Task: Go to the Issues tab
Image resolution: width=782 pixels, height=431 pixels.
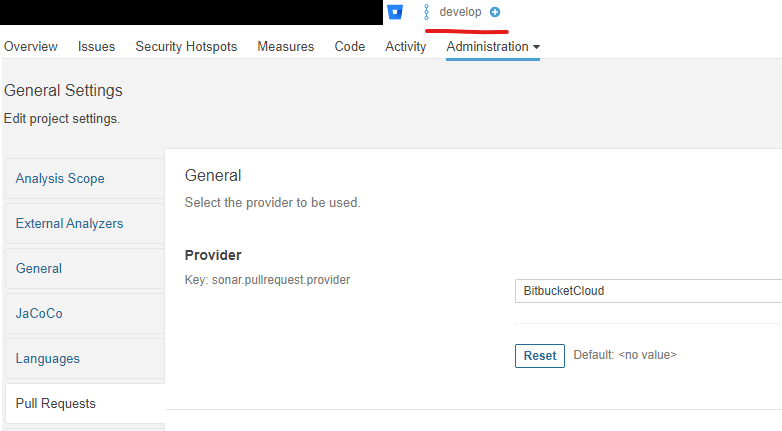Action: (96, 46)
